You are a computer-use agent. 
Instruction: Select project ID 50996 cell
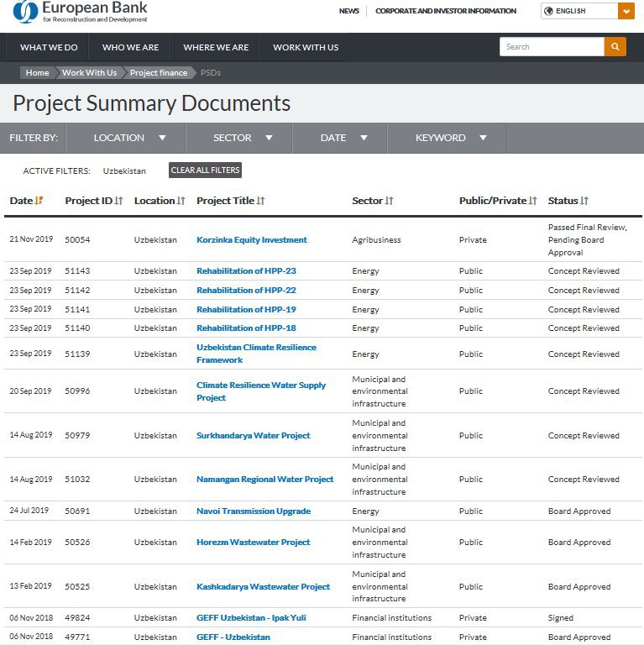(77, 391)
